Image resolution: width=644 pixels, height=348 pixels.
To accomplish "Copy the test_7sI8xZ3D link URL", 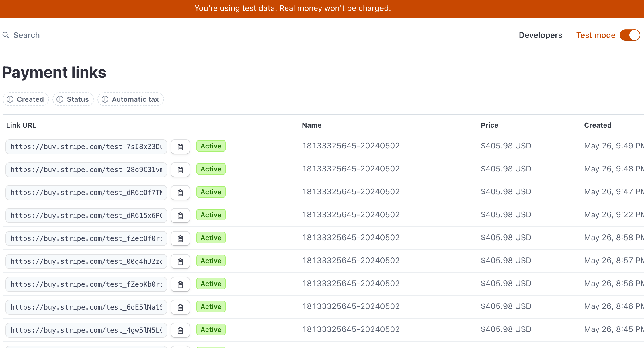I will [x=180, y=147].
